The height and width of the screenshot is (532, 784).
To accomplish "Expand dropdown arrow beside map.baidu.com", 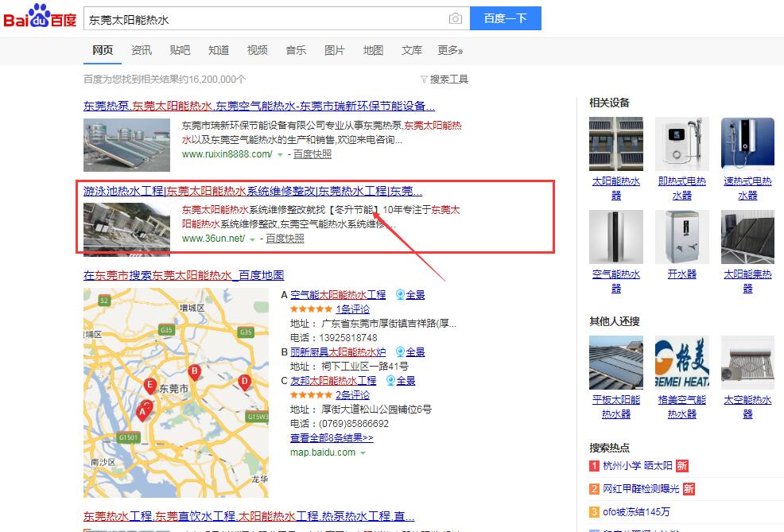I will pyautogui.click(x=363, y=452).
